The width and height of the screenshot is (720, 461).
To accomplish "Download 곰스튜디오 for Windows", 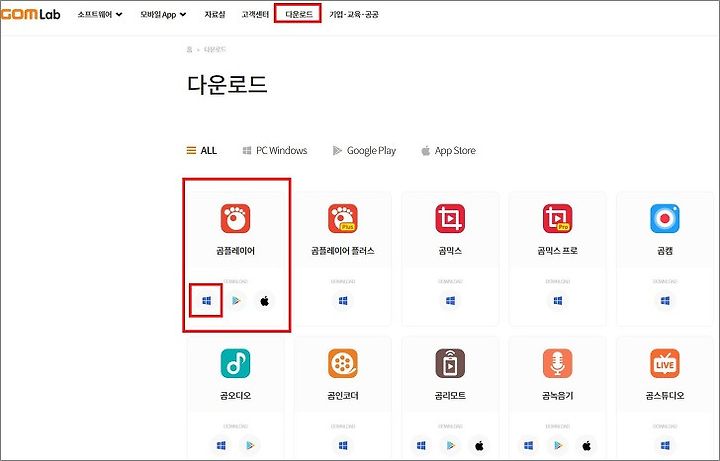I will pyautogui.click(x=665, y=445).
